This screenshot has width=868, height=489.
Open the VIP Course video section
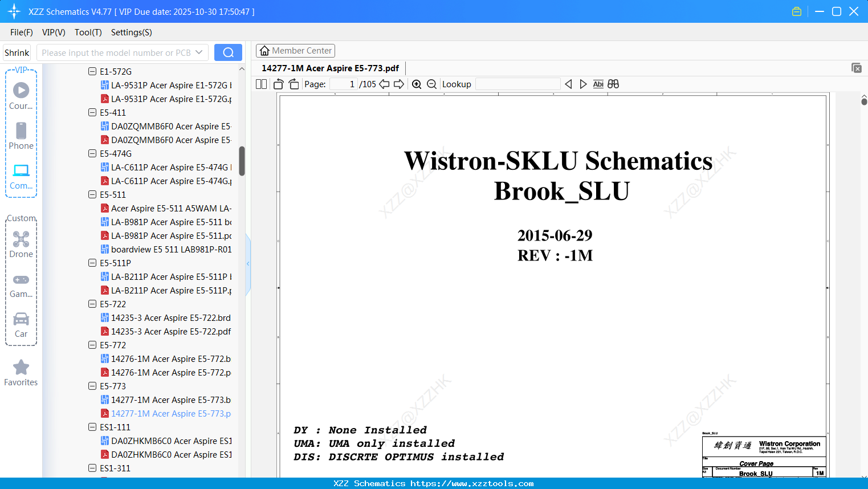(21, 96)
